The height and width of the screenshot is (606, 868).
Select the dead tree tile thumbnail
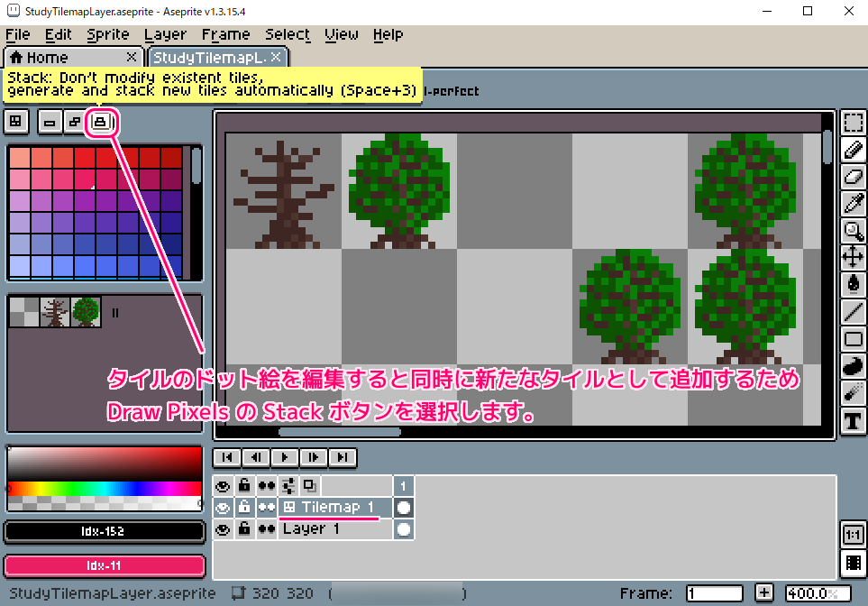(56, 312)
